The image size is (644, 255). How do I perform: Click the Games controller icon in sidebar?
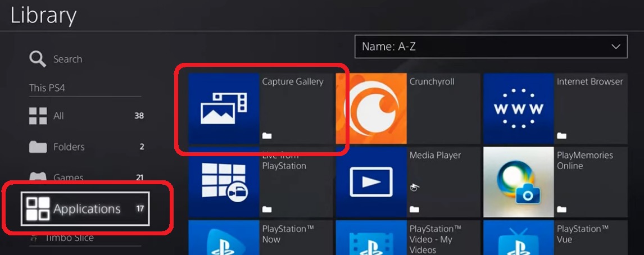(38, 176)
